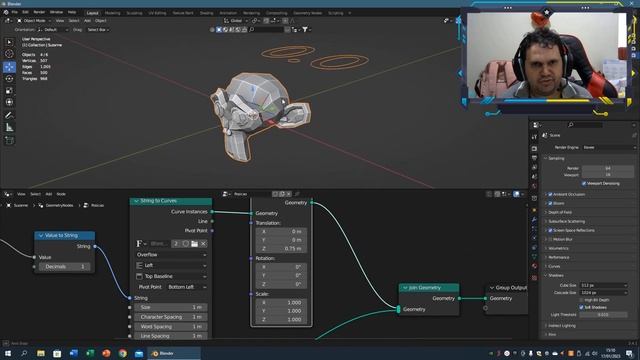Click the taskbar search magnifier icon
The height and width of the screenshot is (360, 640).
(x=24, y=353)
